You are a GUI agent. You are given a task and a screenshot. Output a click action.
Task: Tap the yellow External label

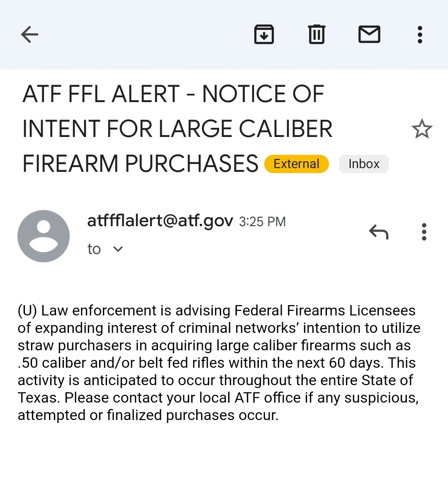click(297, 164)
